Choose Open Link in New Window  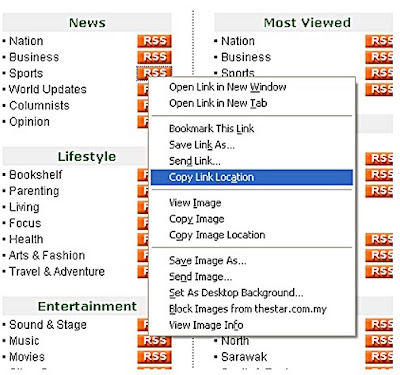pos(252,87)
